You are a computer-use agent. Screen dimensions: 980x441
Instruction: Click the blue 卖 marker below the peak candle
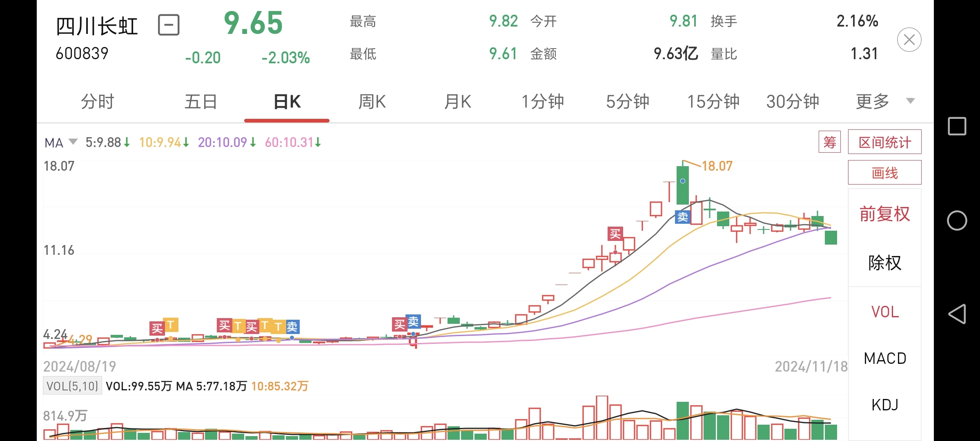[x=682, y=217]
